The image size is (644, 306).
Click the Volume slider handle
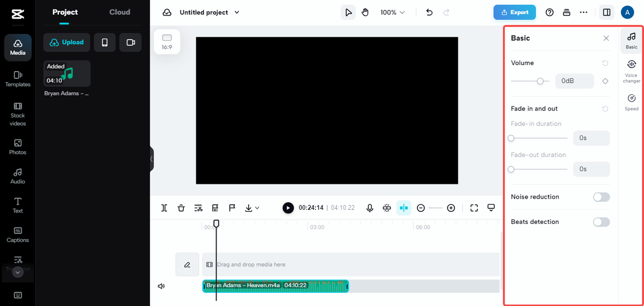pos(540,81)
